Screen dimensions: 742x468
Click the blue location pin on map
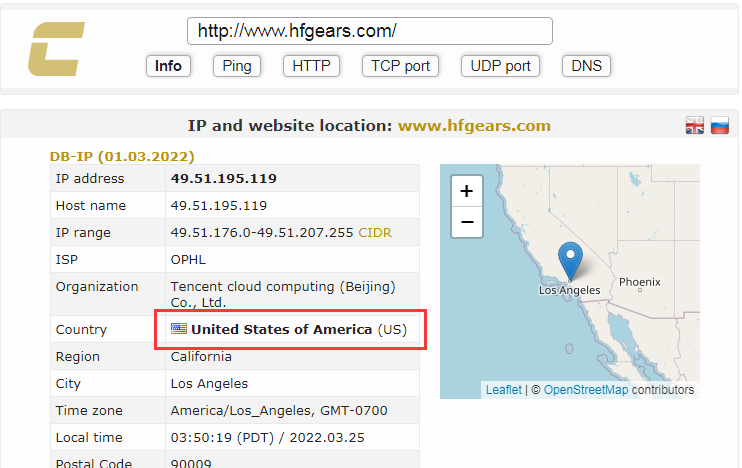tap(570, 261)
